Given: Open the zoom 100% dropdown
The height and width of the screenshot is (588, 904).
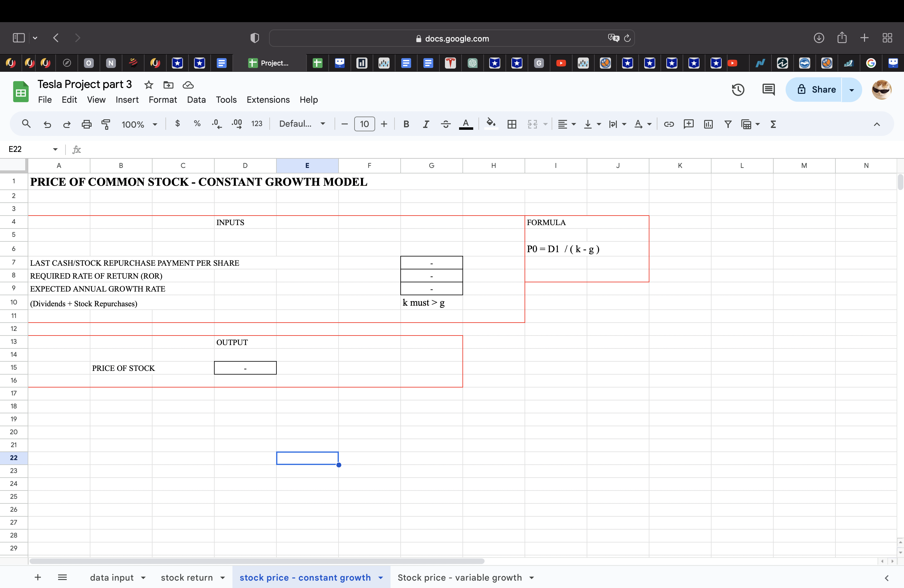Looking at the screenshot, I should pos(139,124).
